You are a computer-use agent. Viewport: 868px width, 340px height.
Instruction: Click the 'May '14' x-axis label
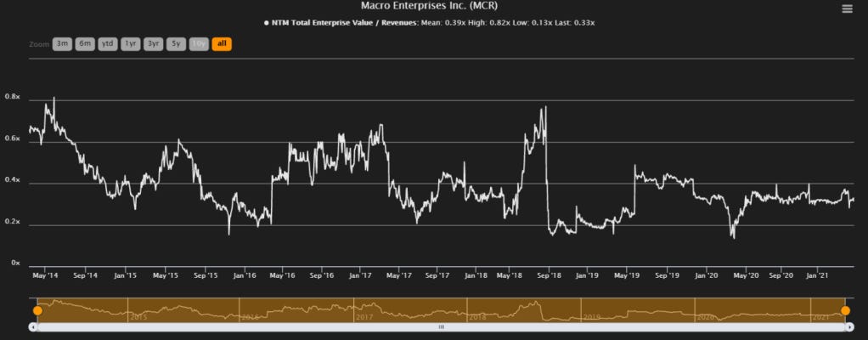(46, 275)
